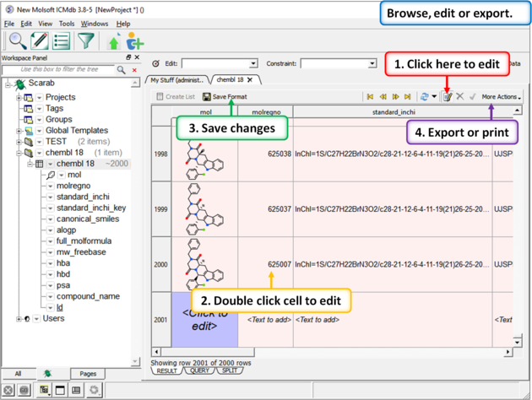Image resolution: width=532 pixels, height=400 pixels.
Task: Click the table edit mode icon
Action: click(x=447, y=97)
